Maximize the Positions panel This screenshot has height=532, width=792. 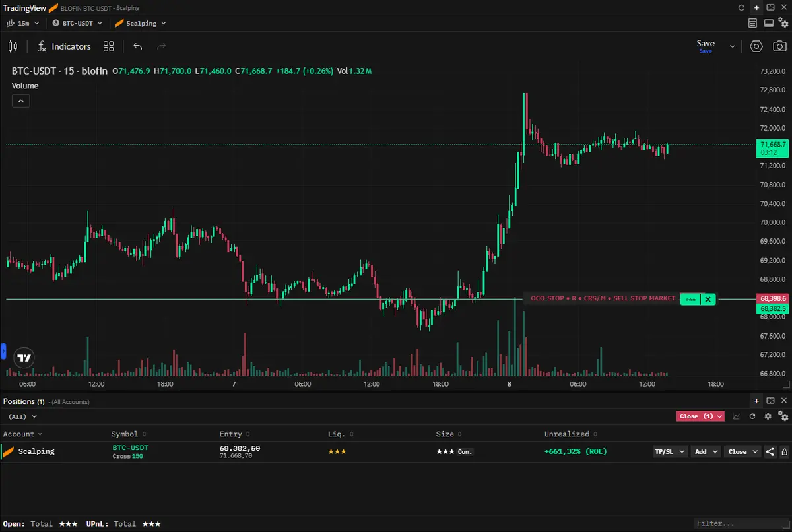[770, 401]
